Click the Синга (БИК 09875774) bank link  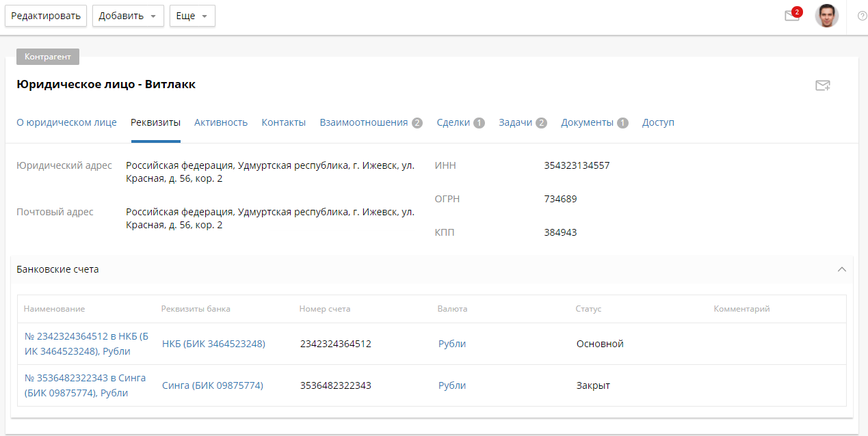coord(212,385)
